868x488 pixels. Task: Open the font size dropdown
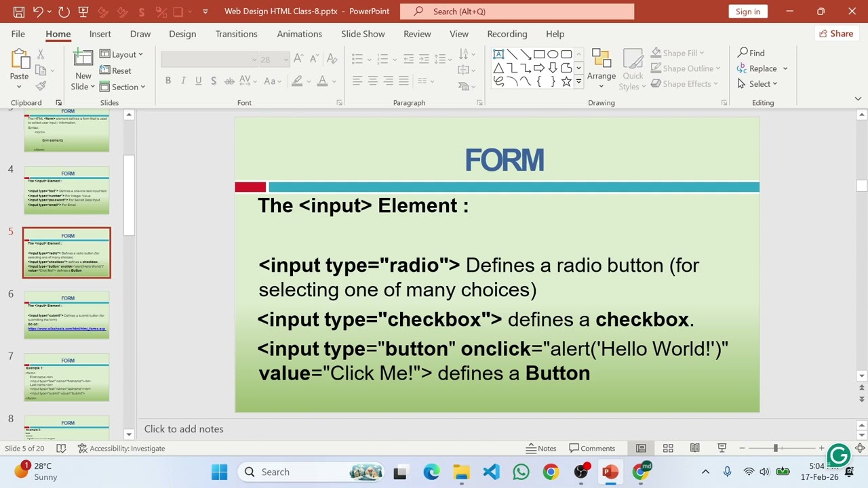click(286, 60)
